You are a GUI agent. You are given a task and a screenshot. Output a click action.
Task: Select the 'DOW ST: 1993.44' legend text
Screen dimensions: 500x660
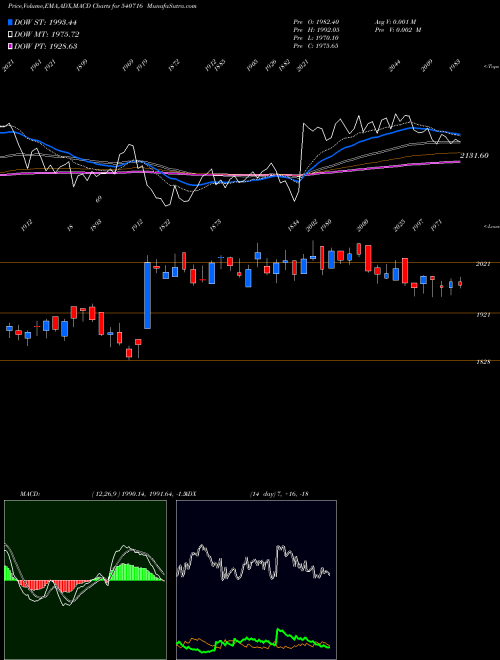point(45,22)
